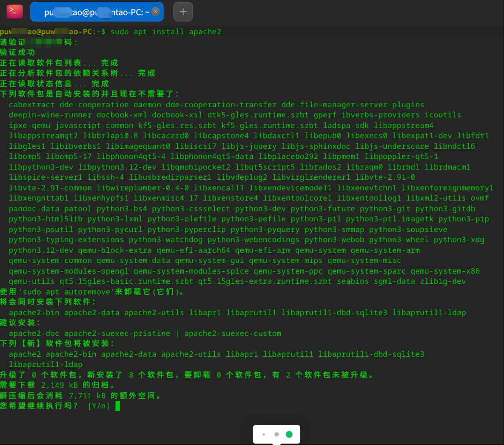This screenshot has height=445, width=504.
Task: Click the suggested package "apache2-suexec-custom"
Action: pyautogui.click(x=233, y=334)
